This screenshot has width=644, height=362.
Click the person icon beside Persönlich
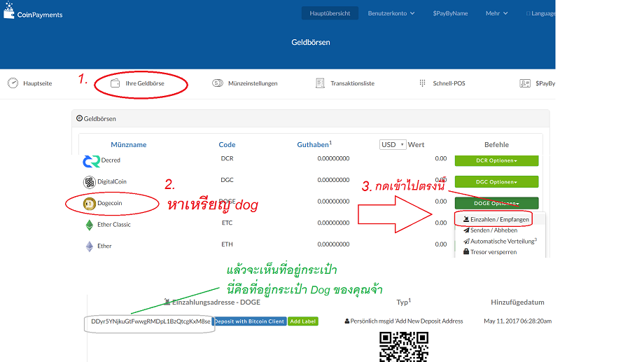click(x=346, y=321)
